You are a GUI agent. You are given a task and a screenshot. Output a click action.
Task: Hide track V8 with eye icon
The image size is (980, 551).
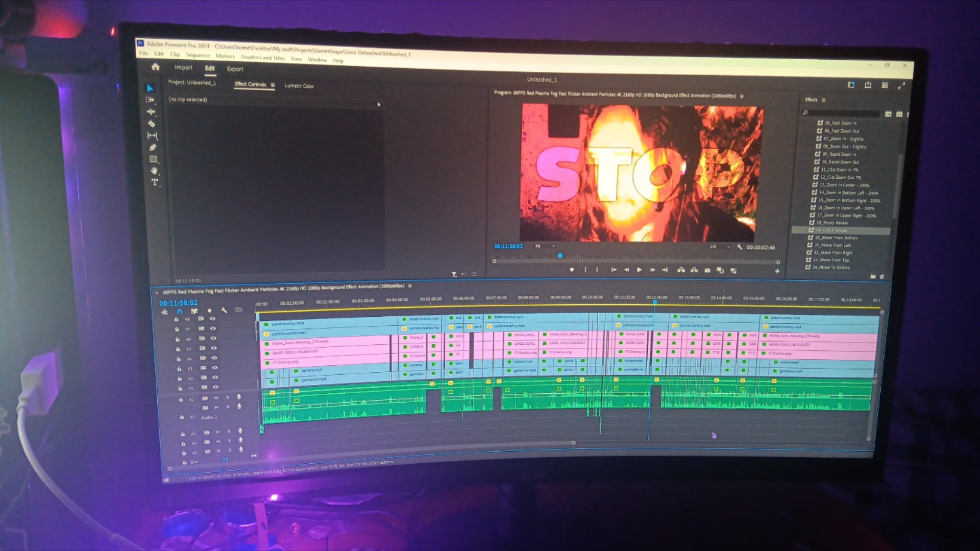click(213, 318)
